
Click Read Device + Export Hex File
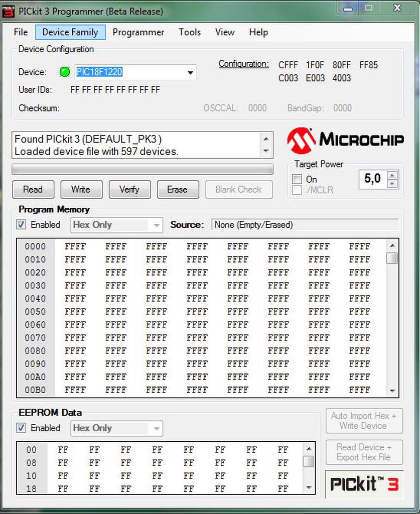[x=364, y=452]
